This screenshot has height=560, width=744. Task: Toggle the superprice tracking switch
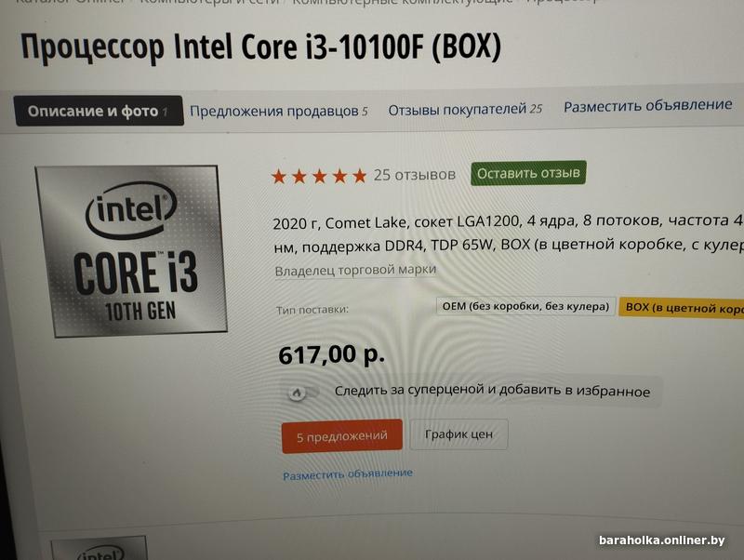click(304, 393)
